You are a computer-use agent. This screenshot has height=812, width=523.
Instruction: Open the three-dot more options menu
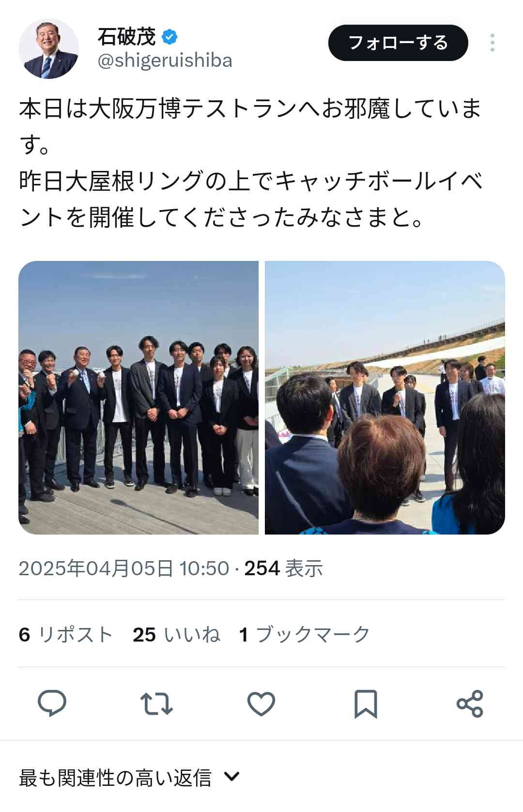(492, 43)
